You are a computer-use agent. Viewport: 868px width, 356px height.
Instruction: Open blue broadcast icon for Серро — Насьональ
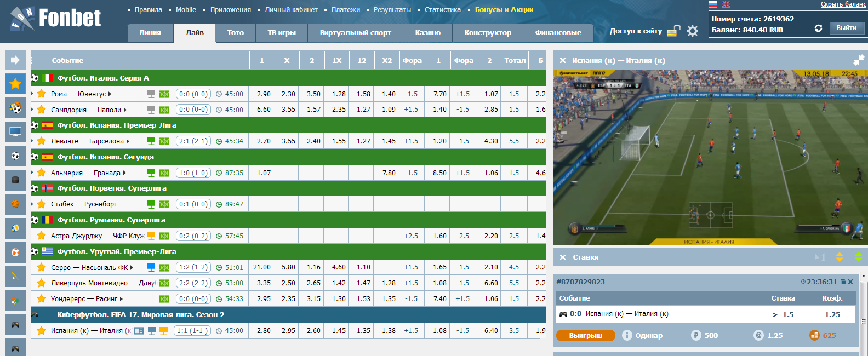click(x=151, y=267)
